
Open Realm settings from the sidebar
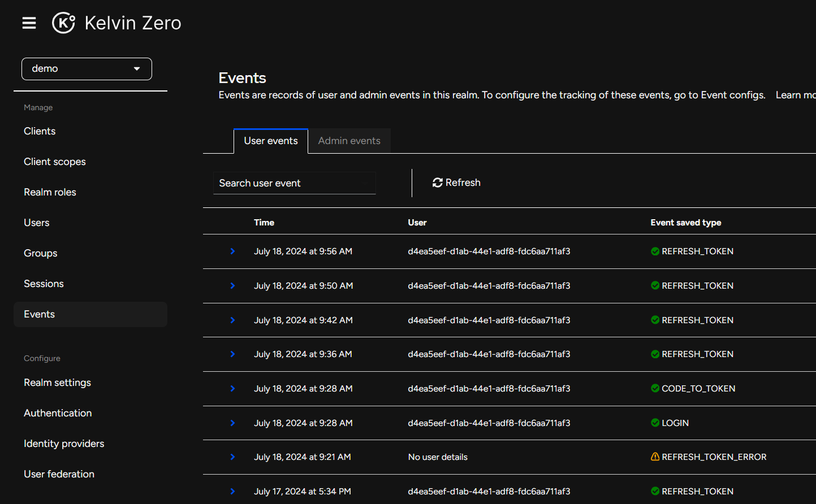tap(57, 383)
